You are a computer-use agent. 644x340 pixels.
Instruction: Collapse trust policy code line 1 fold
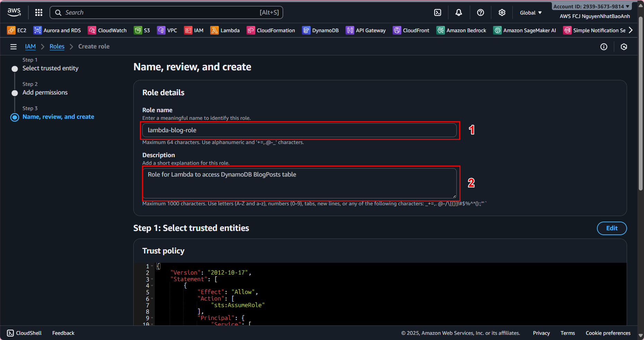[152, 266]
